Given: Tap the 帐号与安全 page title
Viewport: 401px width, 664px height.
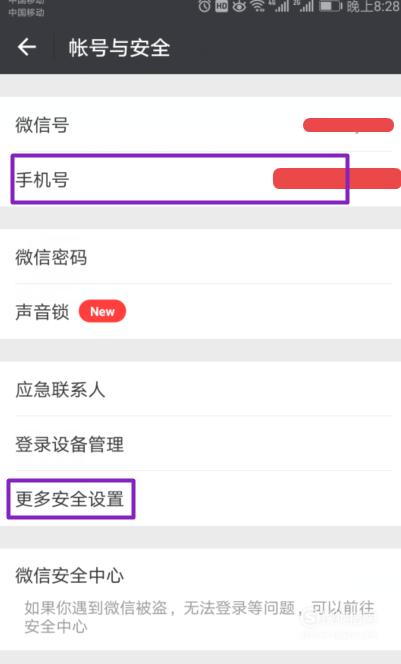Looking at the screenshot, I should pyautogui.click(x=119, y=47).
